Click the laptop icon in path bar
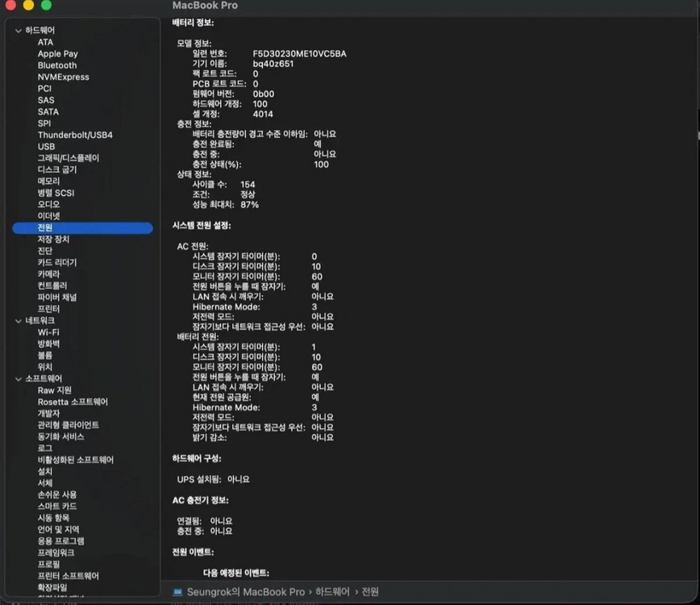The width and height of the screenshot is (700, 605). coord(177,592)
